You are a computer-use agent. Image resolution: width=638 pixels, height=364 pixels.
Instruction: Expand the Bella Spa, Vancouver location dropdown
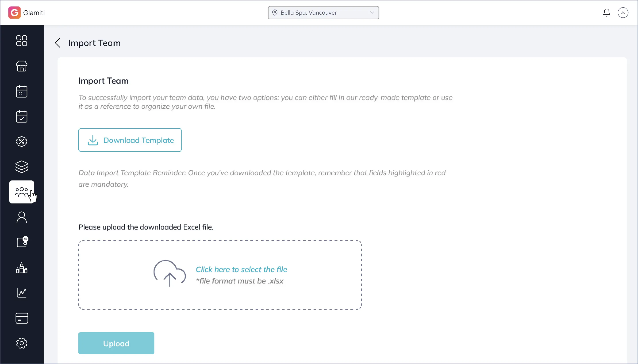tap(323, 13)
